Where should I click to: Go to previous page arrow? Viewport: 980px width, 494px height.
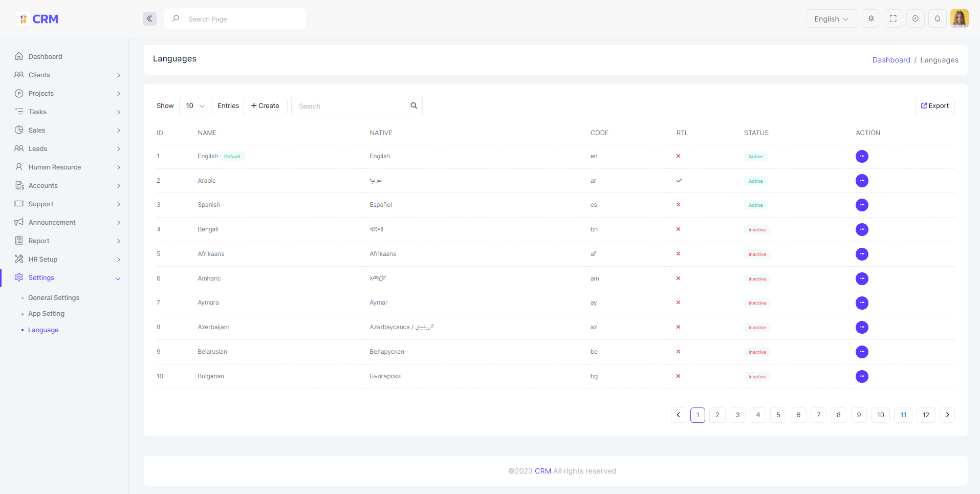pyautogui.click(x=679, y=415)
